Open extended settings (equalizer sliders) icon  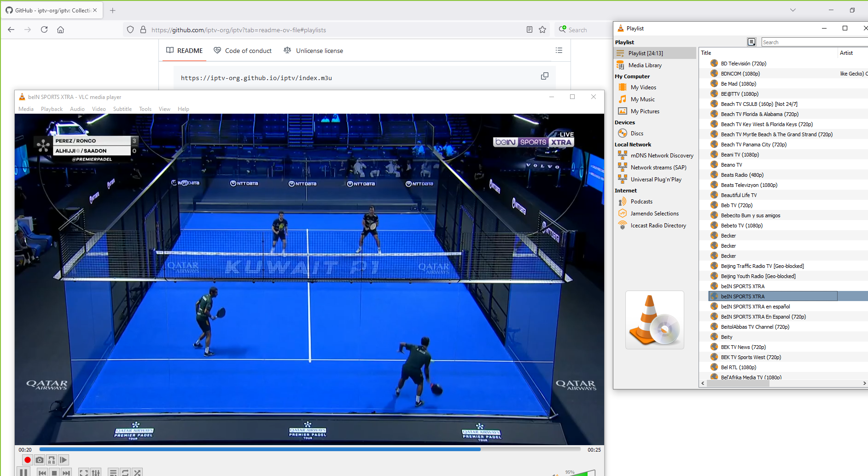(x=96, y=472)
